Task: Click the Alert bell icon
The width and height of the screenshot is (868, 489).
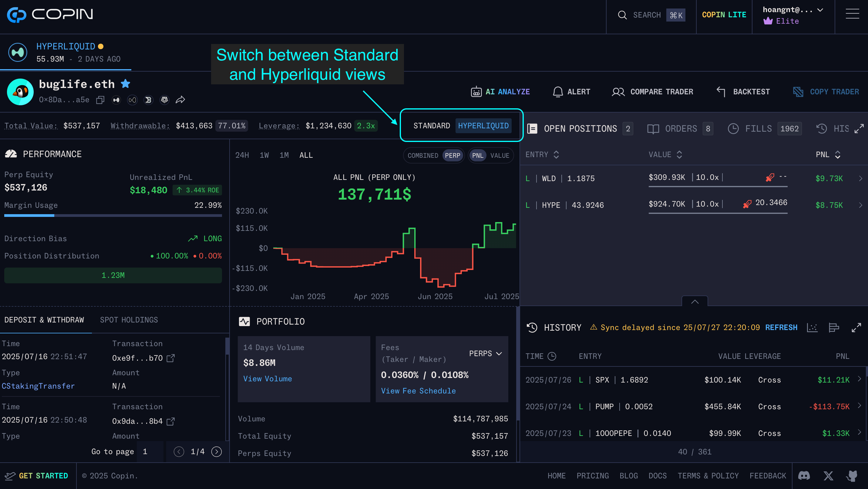Action: (558, 92)
